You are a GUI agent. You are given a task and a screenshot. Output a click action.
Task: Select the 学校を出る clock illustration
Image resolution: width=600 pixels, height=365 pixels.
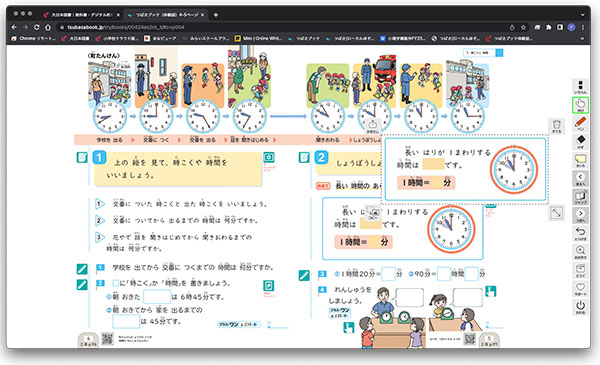tap(109, 116)
